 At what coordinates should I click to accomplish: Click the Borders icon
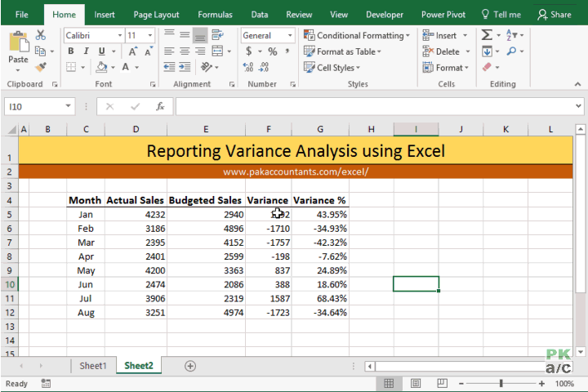click(x=71, y=67)
